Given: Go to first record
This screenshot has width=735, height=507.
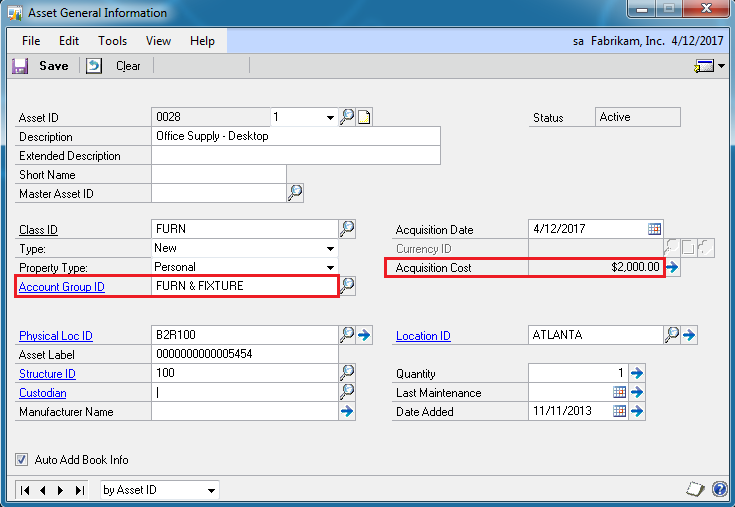Looking at the screenshot, I should 25,490.
